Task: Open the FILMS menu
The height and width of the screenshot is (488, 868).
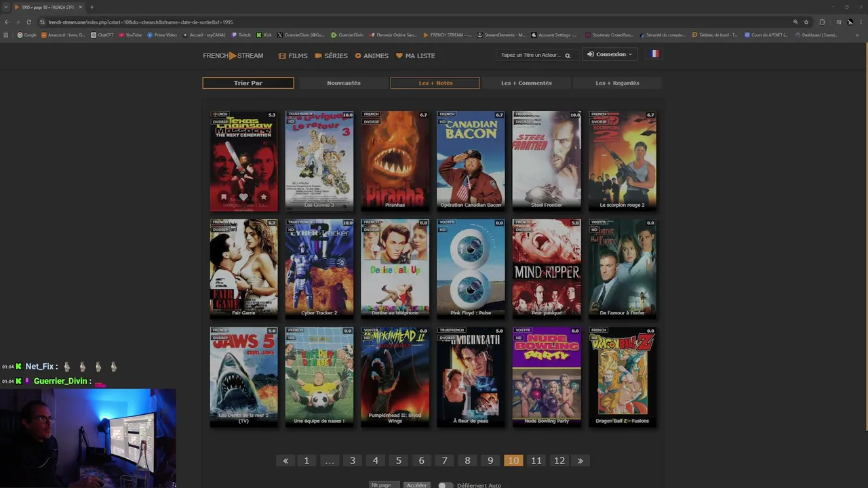Action: click(293, 56)
